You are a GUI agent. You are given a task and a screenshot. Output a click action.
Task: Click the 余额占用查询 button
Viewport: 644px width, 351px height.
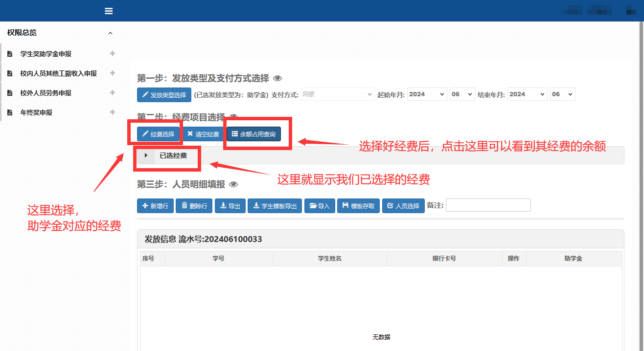tap(253, 134)
